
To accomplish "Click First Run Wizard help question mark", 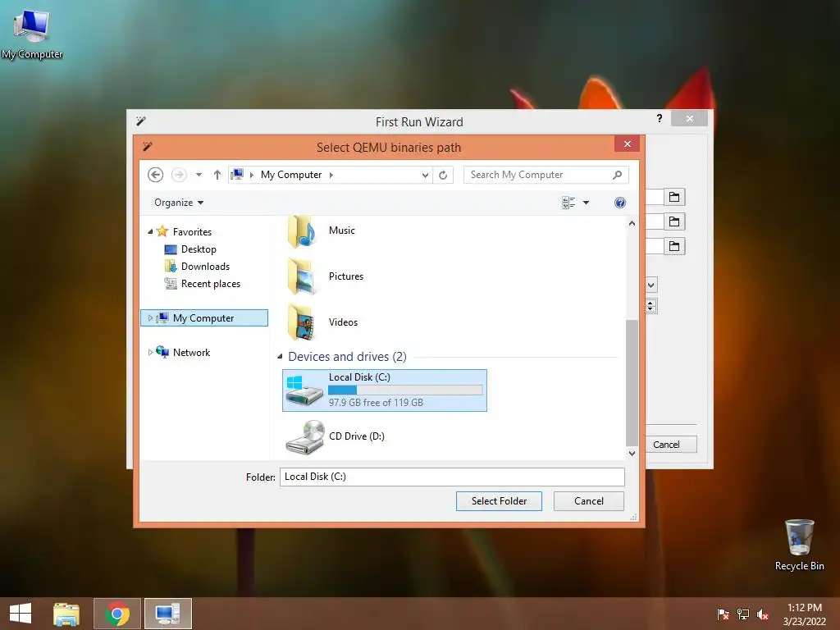I will click(x=660, y=118).
